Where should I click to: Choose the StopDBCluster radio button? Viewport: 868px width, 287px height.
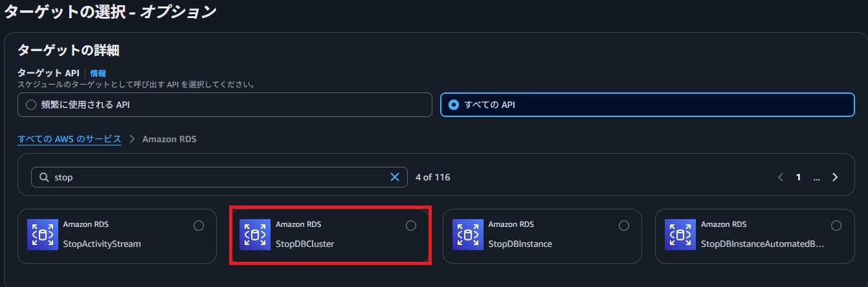tap(411, 226)
